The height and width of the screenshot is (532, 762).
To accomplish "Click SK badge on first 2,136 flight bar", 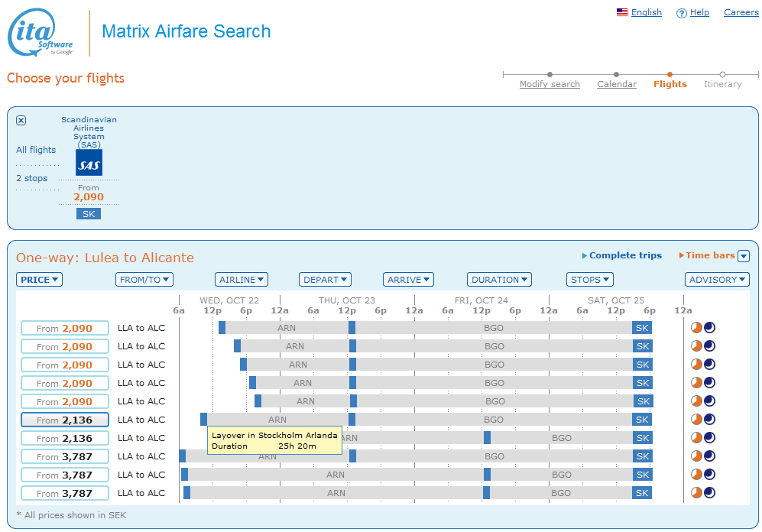I will point(642,420).
